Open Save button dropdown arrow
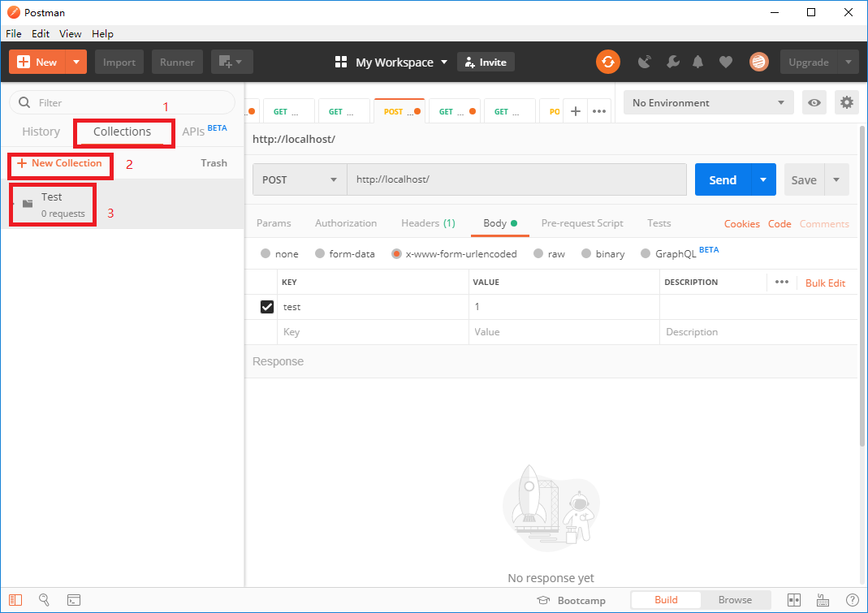Image resolution: width=868 pixels, height=613 pixels. pos(836,179)
